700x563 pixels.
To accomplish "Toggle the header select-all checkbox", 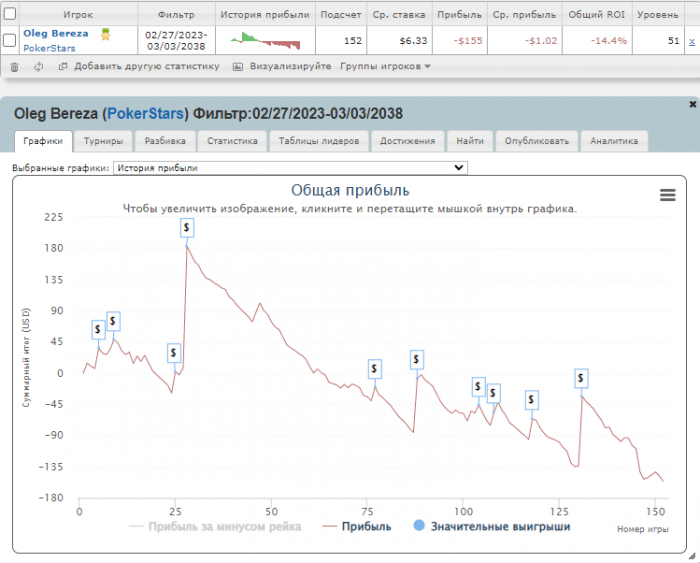I will (10, 14).
